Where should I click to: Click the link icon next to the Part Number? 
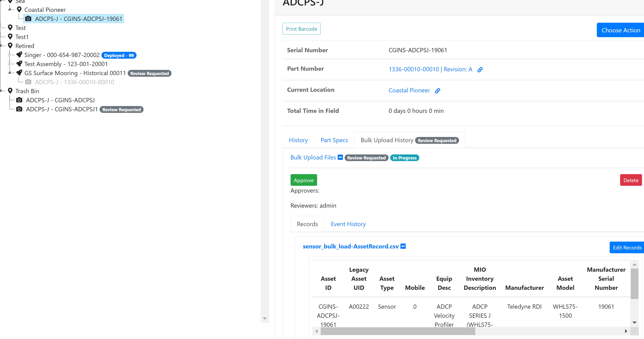pos(480,69)
